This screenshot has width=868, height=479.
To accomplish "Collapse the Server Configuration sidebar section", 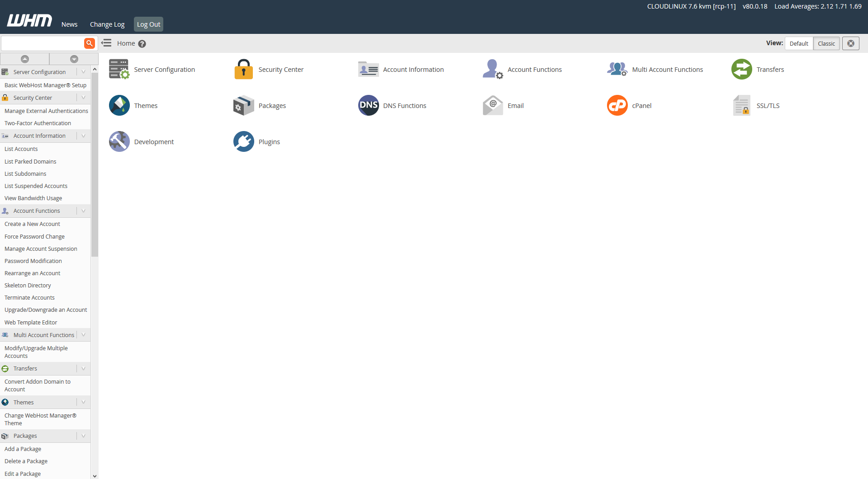I will point(83,72).
